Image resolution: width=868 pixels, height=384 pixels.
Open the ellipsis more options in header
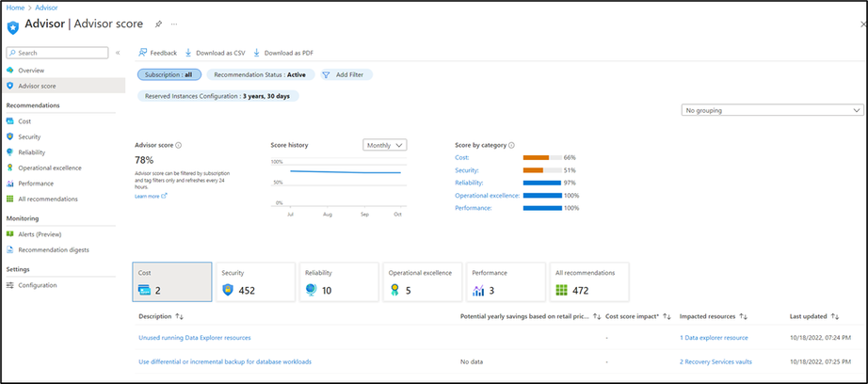point(174,24)
